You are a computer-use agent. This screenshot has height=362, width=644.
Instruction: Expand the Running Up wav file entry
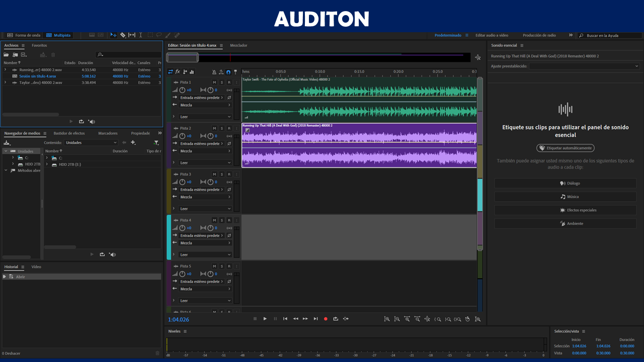click(5, 69)
